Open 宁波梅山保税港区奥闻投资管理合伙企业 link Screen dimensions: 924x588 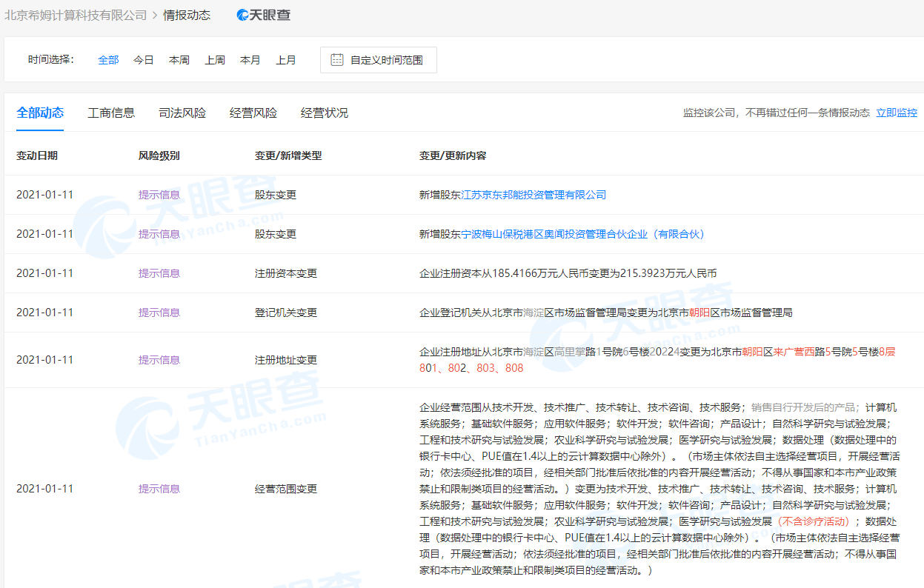click(584, 234)
